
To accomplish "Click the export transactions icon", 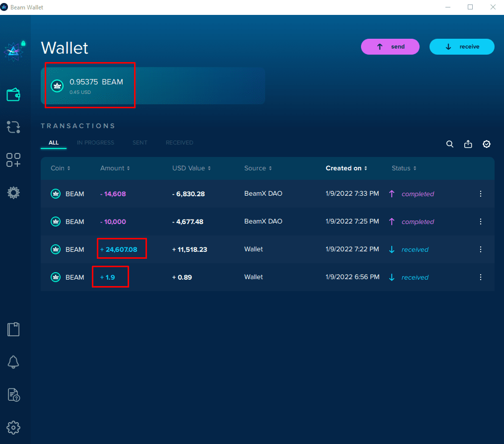I will click(468, 144).
